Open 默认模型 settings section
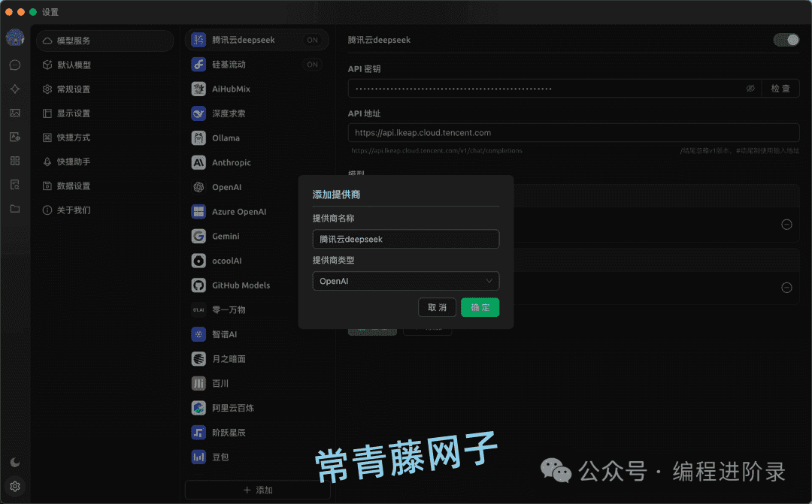This screenshot has width=812, height=504. pyautogui.click(x=105, y=65)
